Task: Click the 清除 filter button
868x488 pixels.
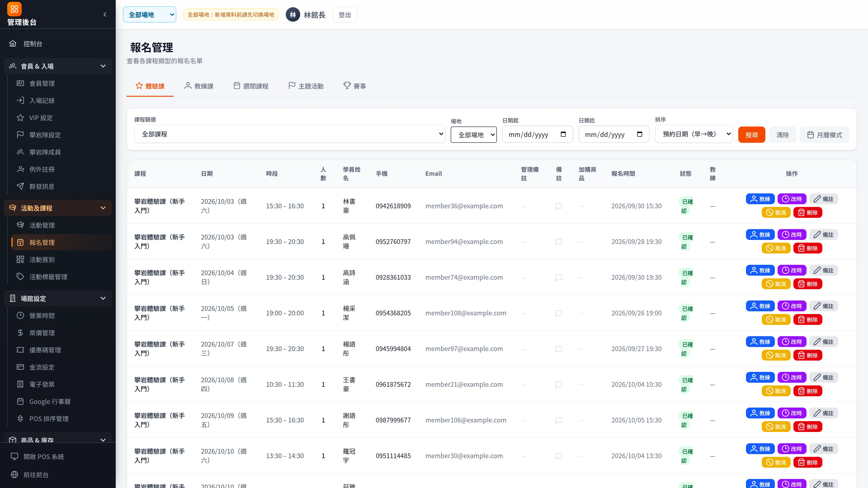Action: [782, 135]
